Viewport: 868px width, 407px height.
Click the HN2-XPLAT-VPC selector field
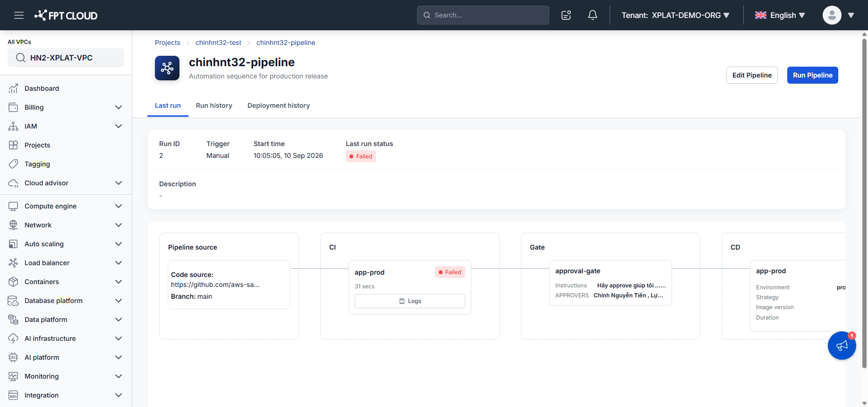66,58
